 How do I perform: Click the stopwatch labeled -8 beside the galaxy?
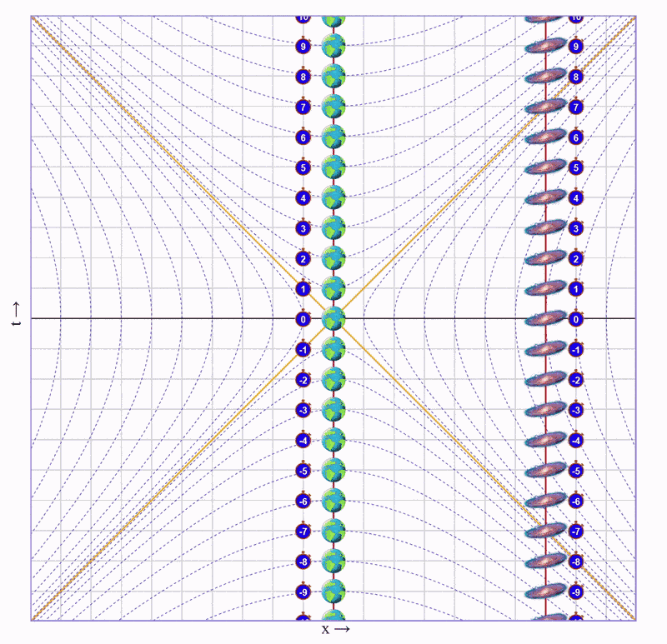tap(576, 562)
